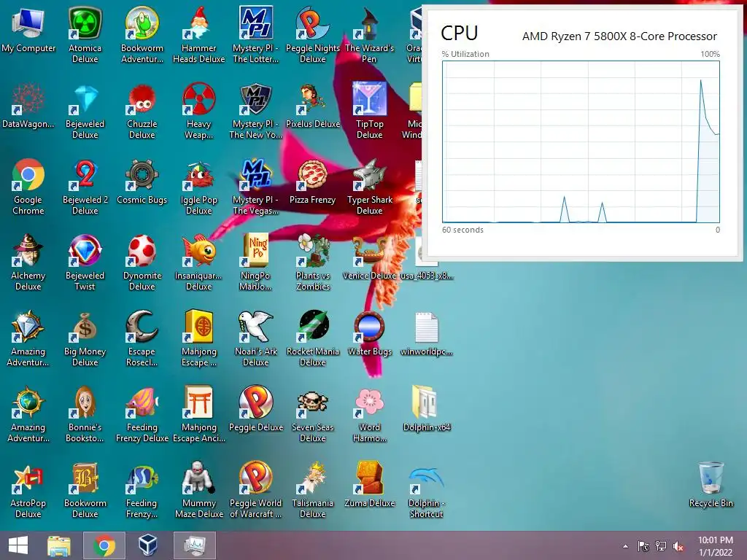The image size is (747, 560).
Task: Launch Mahjong Escape Ancient torii icon
Action: [198, 414]
